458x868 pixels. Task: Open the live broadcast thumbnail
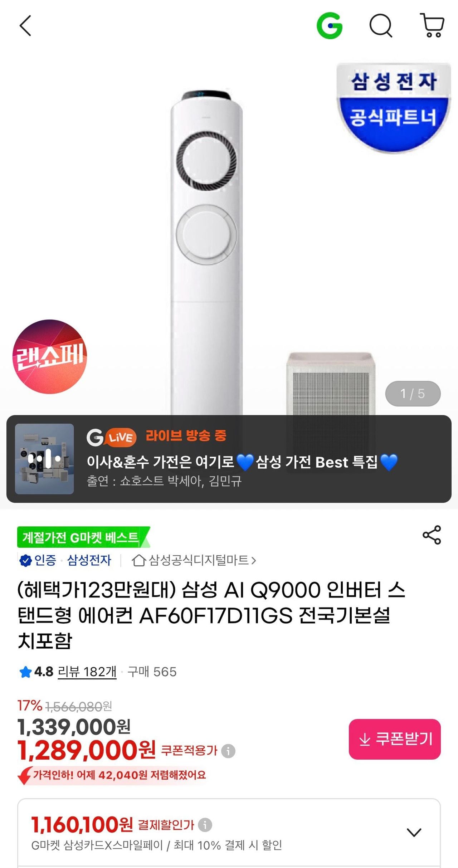pyautogui.click(x=44, y=459)
